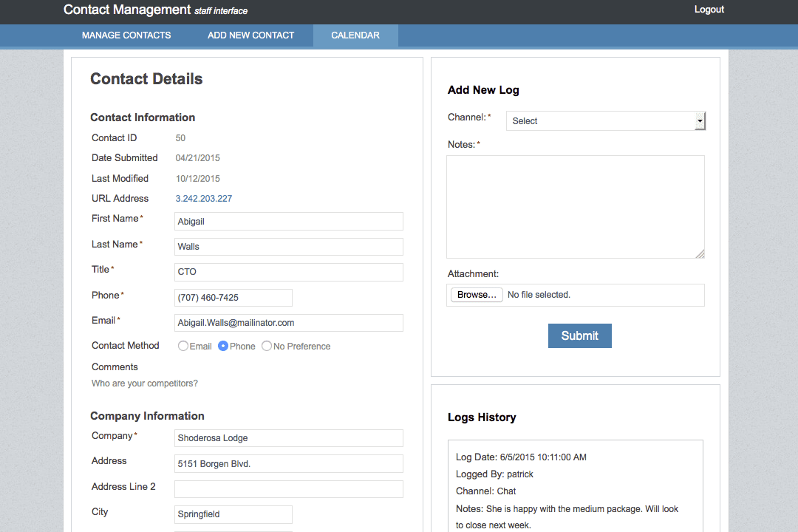Switch to the Calendar tab
798x532 pixels.
pyautogui.click(x=355, y=35)
